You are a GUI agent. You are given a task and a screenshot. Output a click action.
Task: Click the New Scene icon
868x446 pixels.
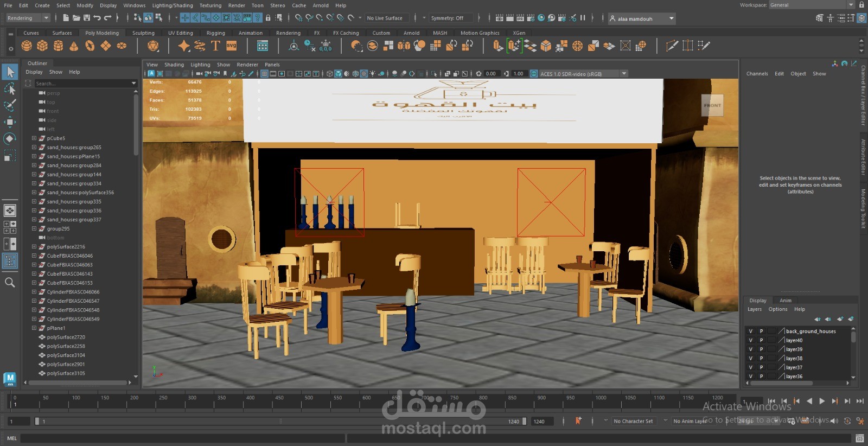coord(65,18)
